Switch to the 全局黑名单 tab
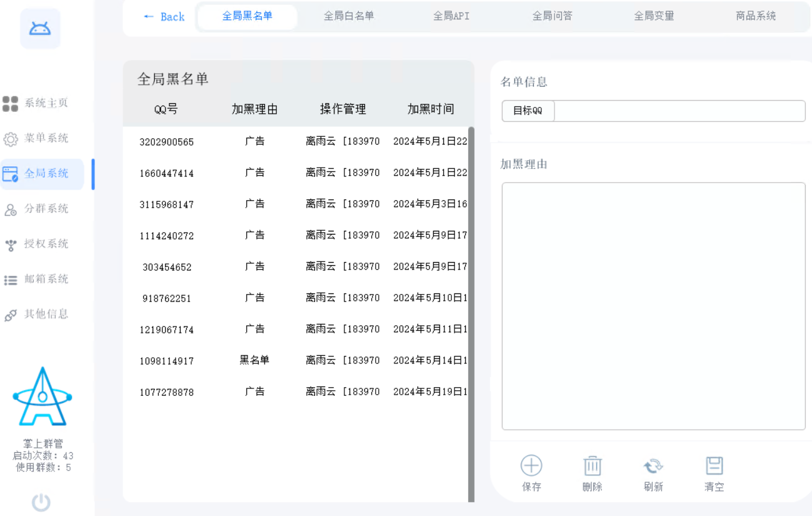The width and height of the screenshot is (812, 516). click(248, 16)
